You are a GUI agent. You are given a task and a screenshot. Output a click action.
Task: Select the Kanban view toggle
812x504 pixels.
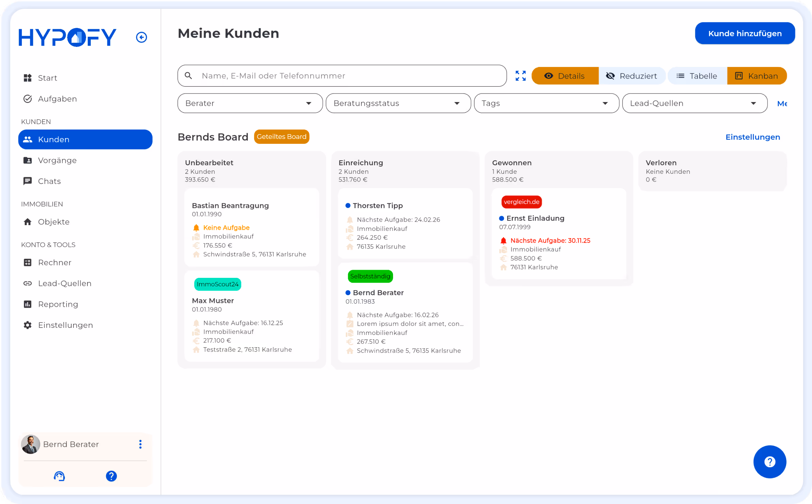pos(757,76)
